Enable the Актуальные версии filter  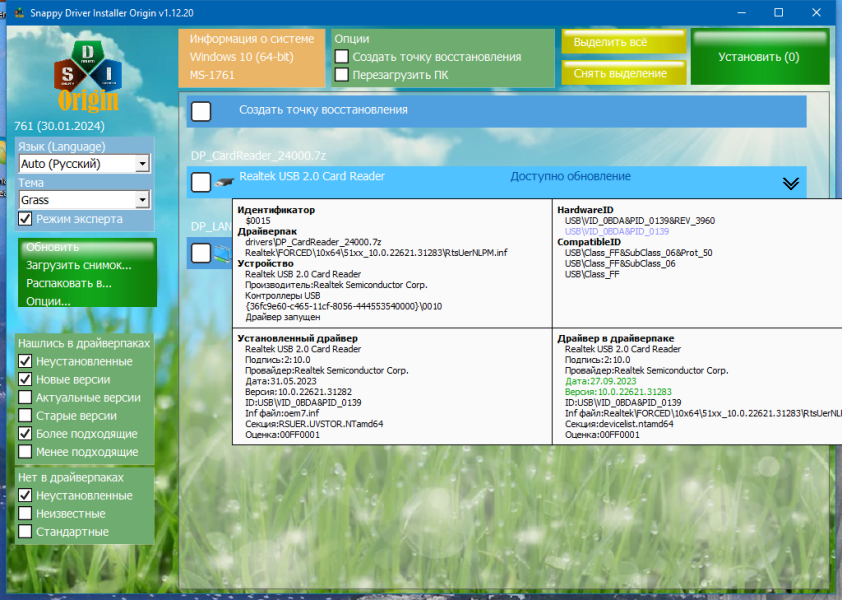pyautogui.click(x=25, y=397)
